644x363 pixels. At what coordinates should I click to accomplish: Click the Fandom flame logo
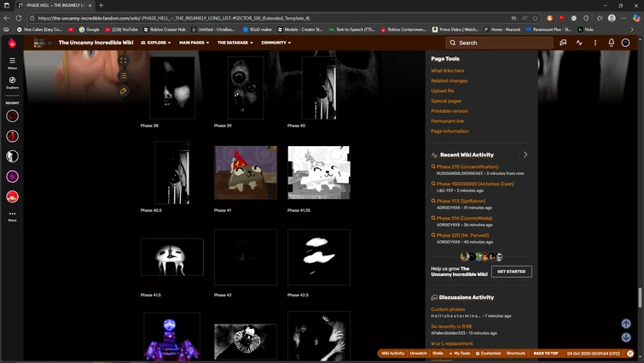pyautogui.click(x=12, y=43)
